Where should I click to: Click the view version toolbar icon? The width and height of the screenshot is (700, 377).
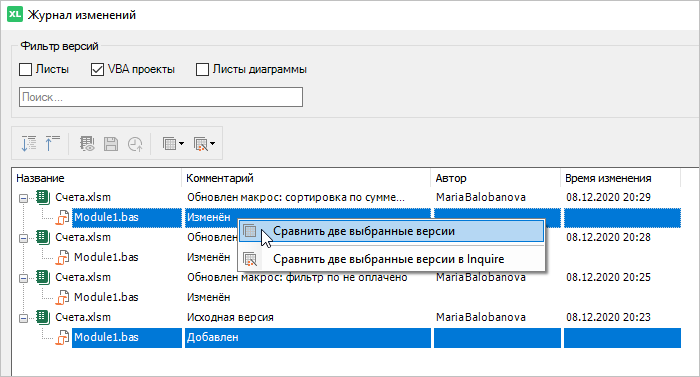coord(87,144)
